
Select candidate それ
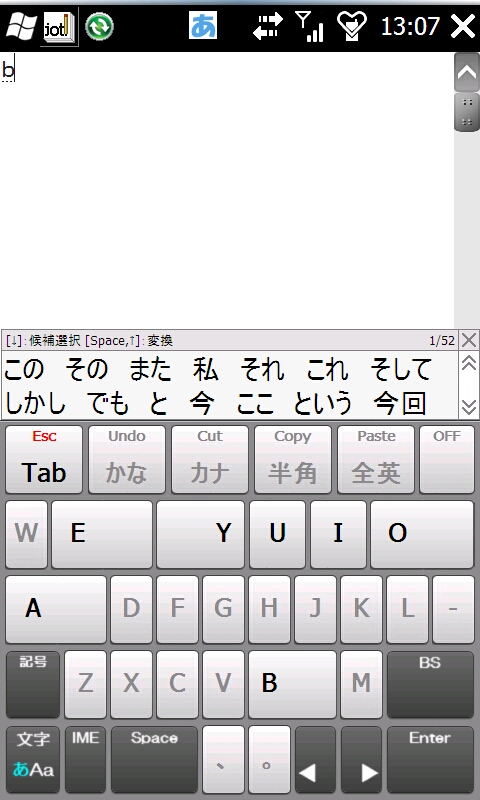(262, 369)
